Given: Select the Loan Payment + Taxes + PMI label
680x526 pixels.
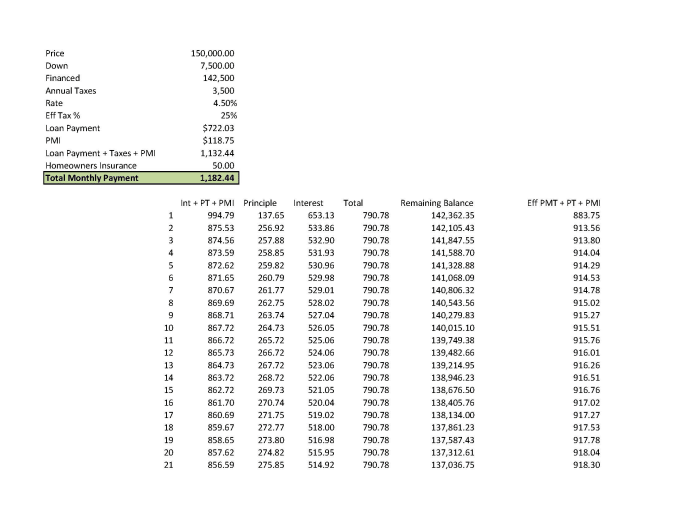Looking at the screenshot, I should click(100, 153).
